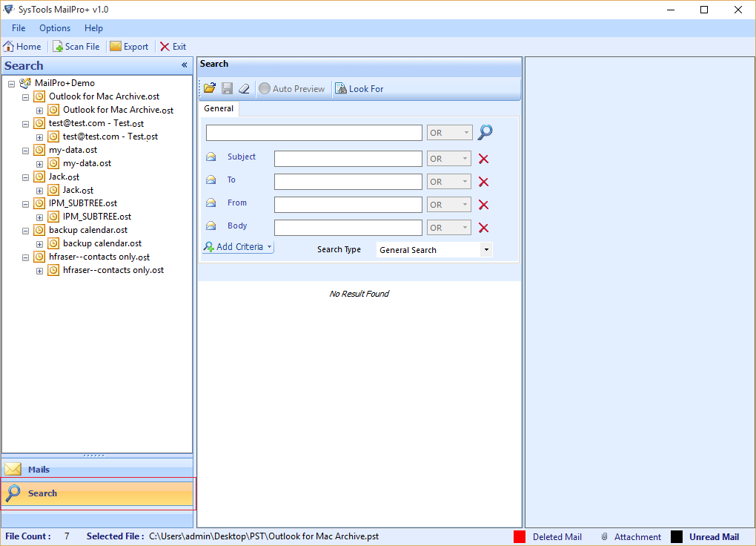Select child IPM_SUBTREE.ost tree item
Image resolution: width=756 pixels, height=546 pixels.
(97, 217)
